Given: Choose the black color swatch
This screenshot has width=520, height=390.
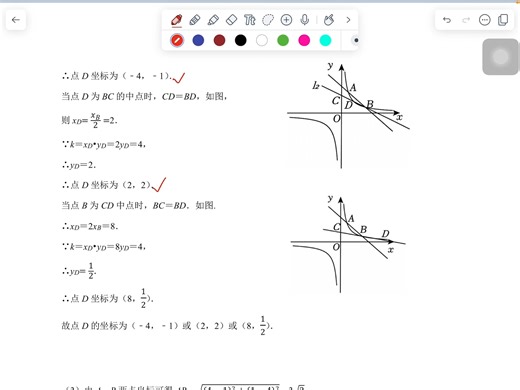Looking at the screenshot, I should pyautogui.click(x=241, y=40).
